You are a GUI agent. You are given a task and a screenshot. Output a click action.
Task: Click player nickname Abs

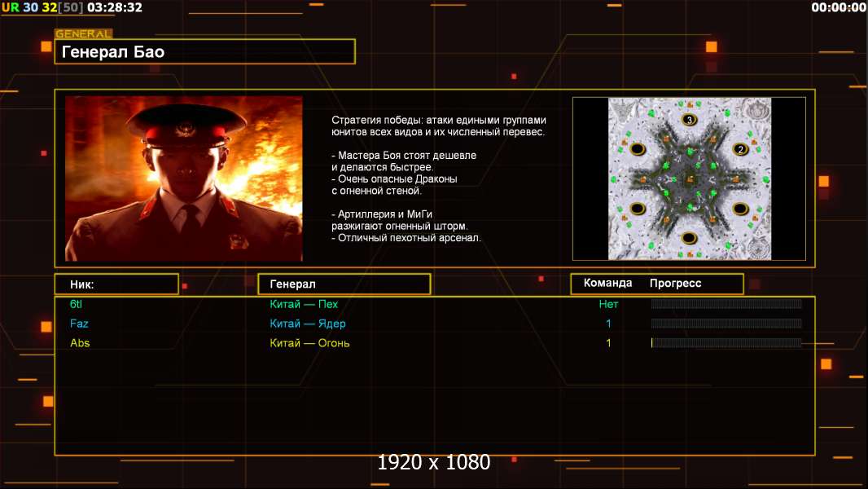(x=80, y=343)
